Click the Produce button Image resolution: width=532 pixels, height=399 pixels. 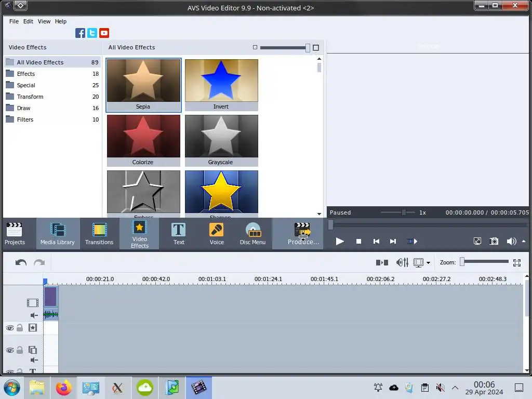point(298,234)
